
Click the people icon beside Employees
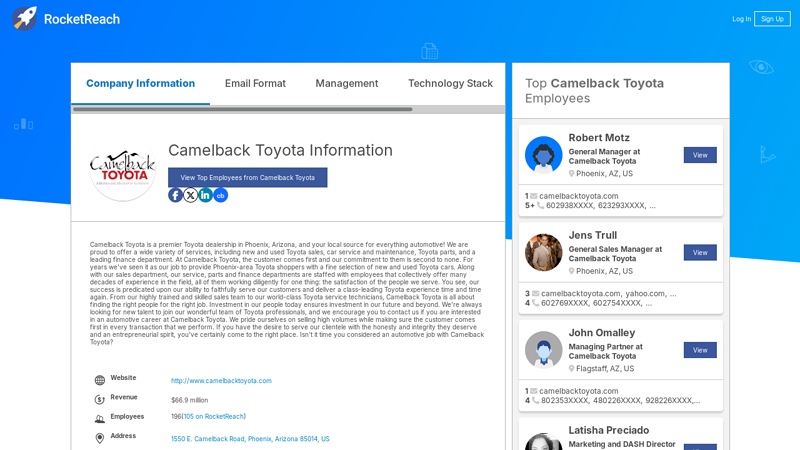click(x=99, y=419)
